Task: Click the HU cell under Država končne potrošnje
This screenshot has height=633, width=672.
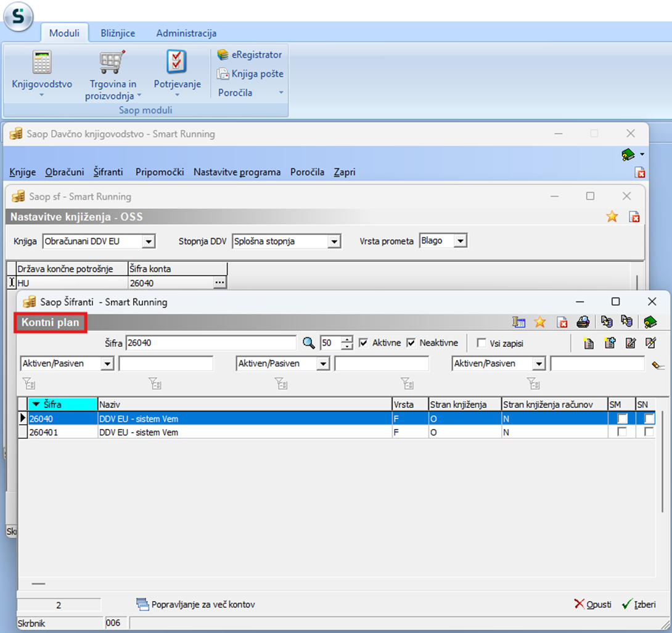Action: tap(72, 283)
